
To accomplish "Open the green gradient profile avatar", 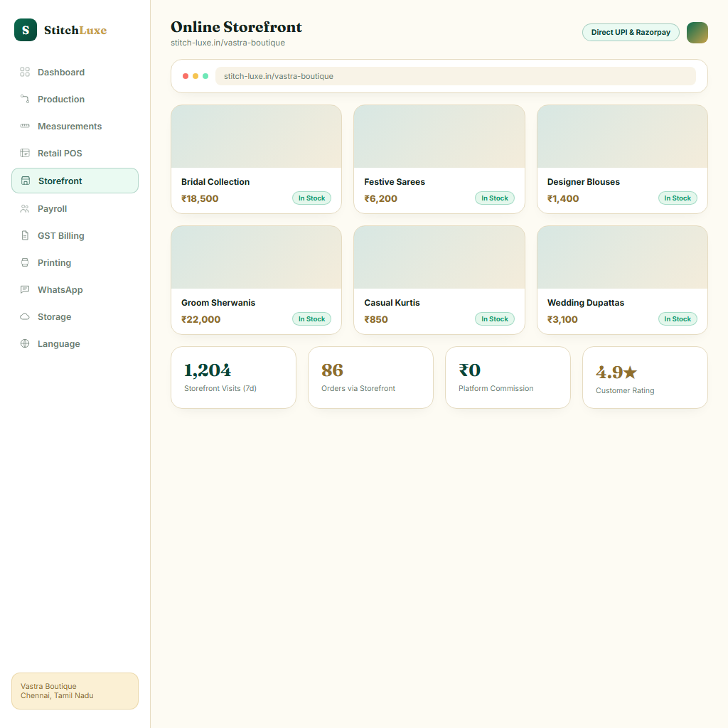I will [x=697, y=33].
